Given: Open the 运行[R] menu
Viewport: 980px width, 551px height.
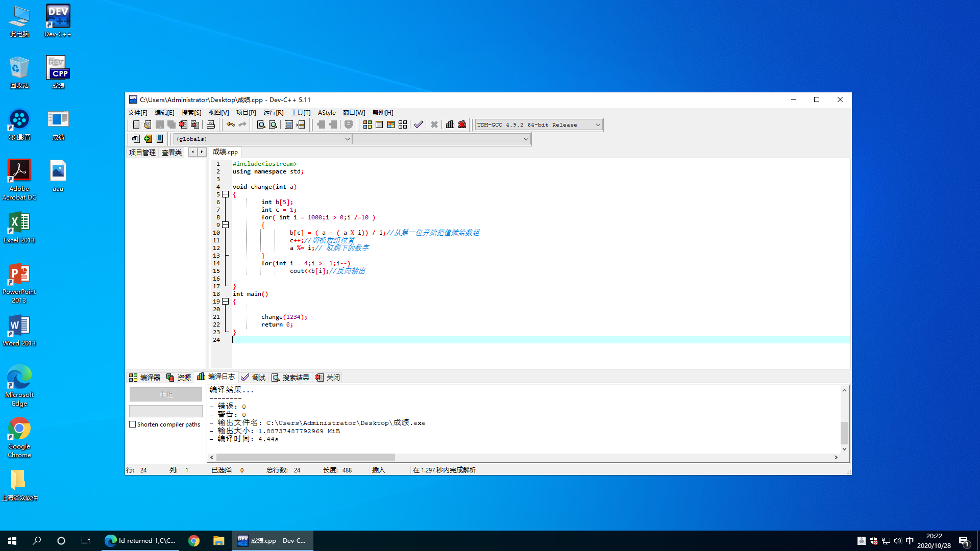Looking at the screenshot, I should click(x=273, y=113).
